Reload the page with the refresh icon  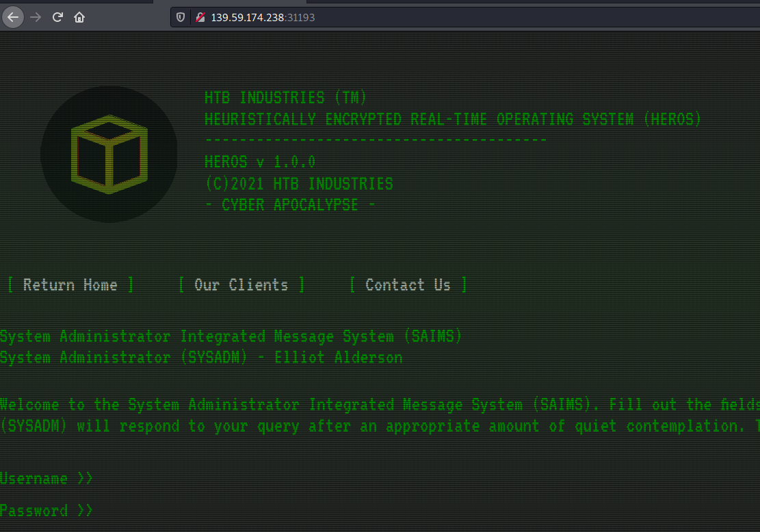click(57, 18)
